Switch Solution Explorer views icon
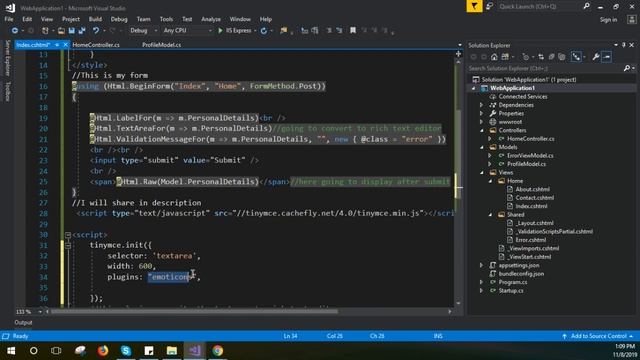The width and height of the screenshot is (640, 360). (x=505, y=57)
